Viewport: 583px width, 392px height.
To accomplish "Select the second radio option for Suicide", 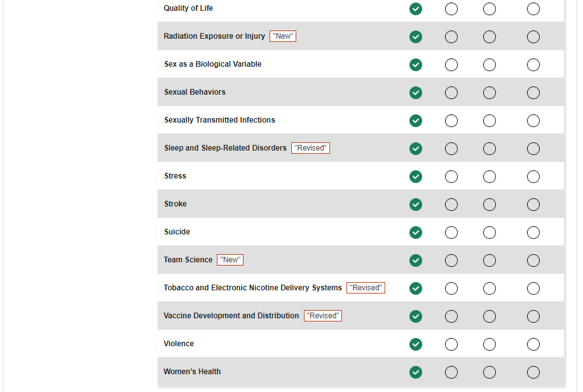I will click(x=451, y=233).
